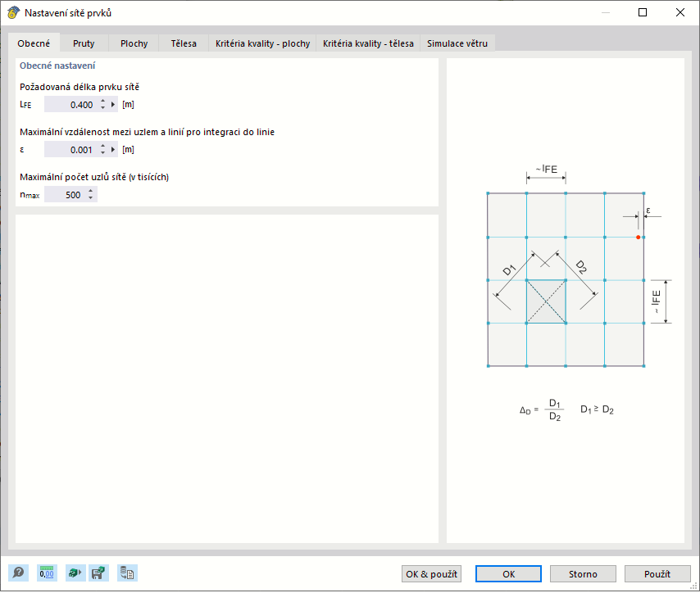
Task: Increase ε value with the up spinner
Action: pyautogui.click(x=102, y=147)
